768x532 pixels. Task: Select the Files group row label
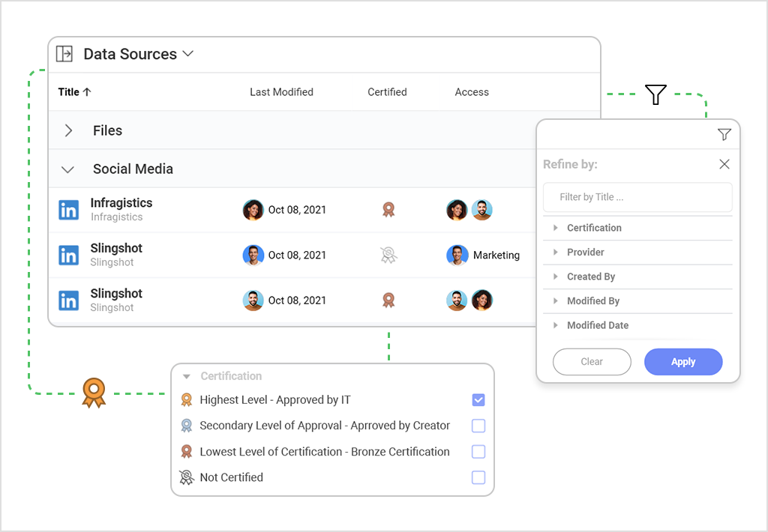[108, 130]
